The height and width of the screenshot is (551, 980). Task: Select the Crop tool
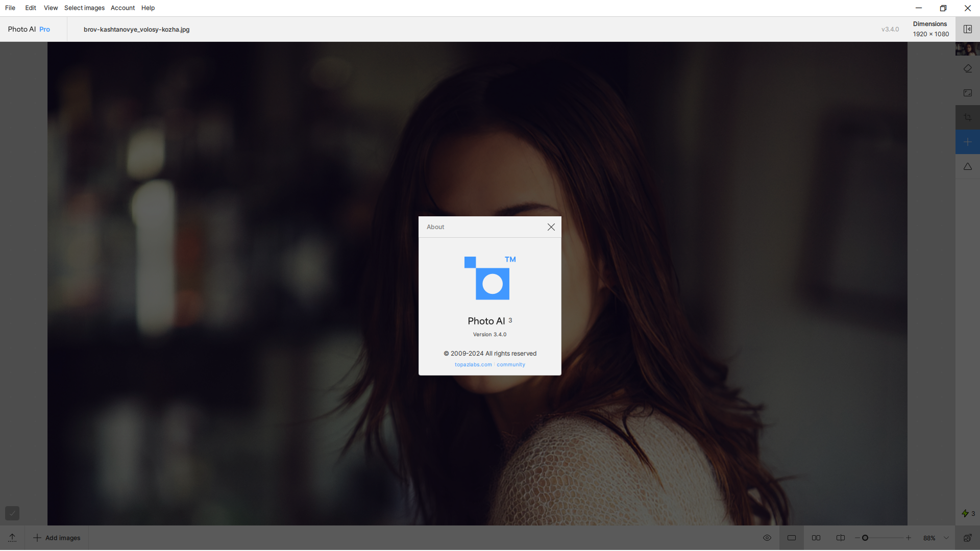967,117
